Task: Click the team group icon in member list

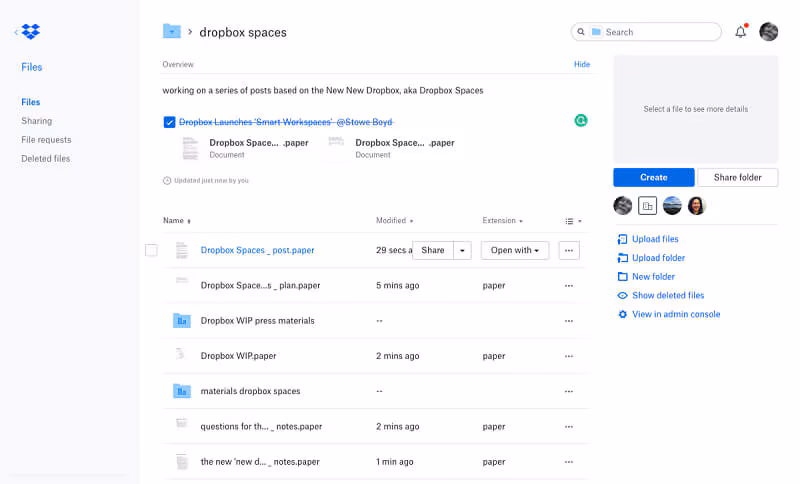Action: point(647,206)
